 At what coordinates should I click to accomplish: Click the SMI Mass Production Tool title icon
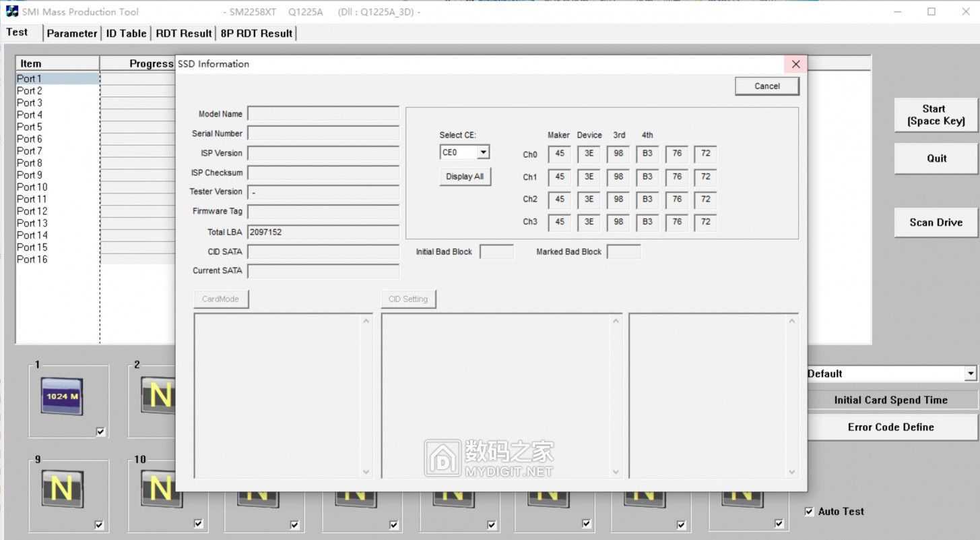coord(12,11)
